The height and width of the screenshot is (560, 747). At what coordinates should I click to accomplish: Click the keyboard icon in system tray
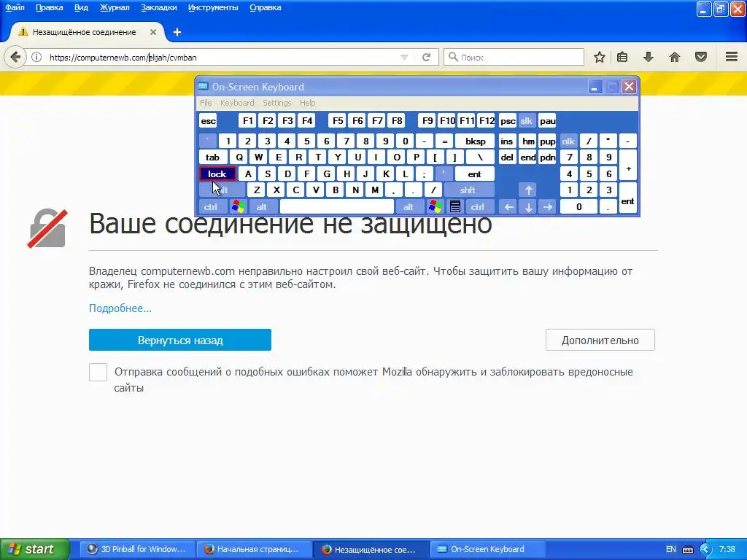click(x=688, y=550)
